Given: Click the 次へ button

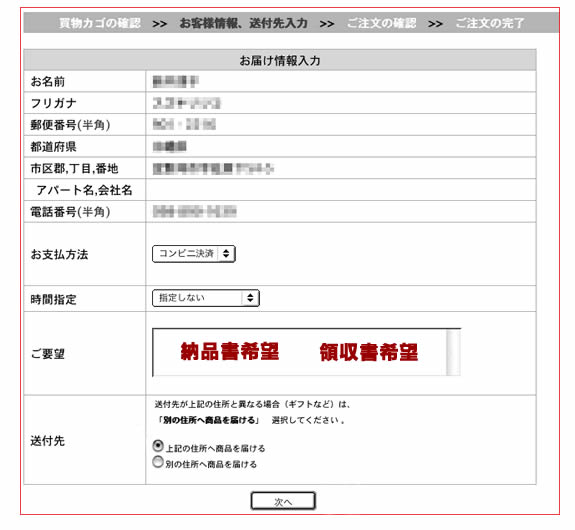Looking at the screenshot, I should pos(283,501).
